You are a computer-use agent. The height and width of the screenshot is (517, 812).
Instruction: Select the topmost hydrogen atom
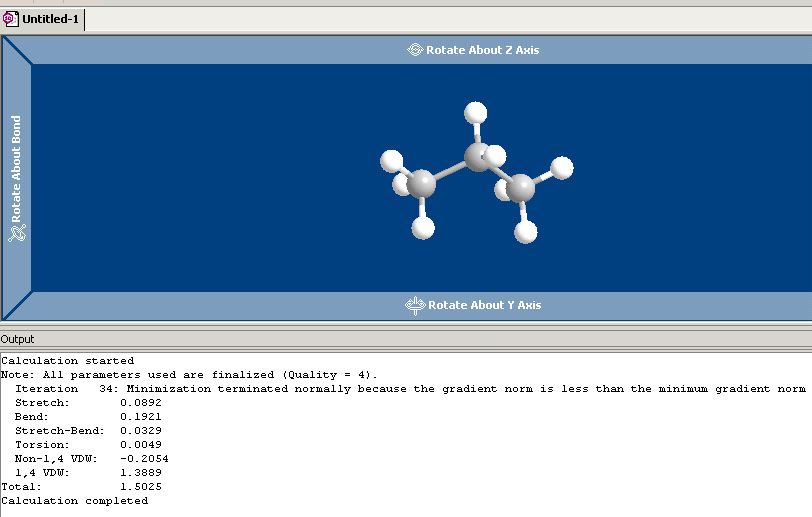(x=477, y=112)
